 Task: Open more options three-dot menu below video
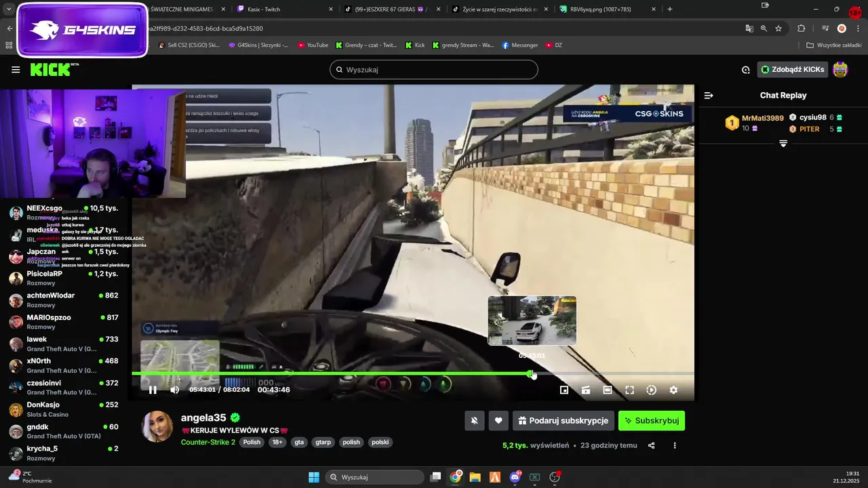(675, 445)
